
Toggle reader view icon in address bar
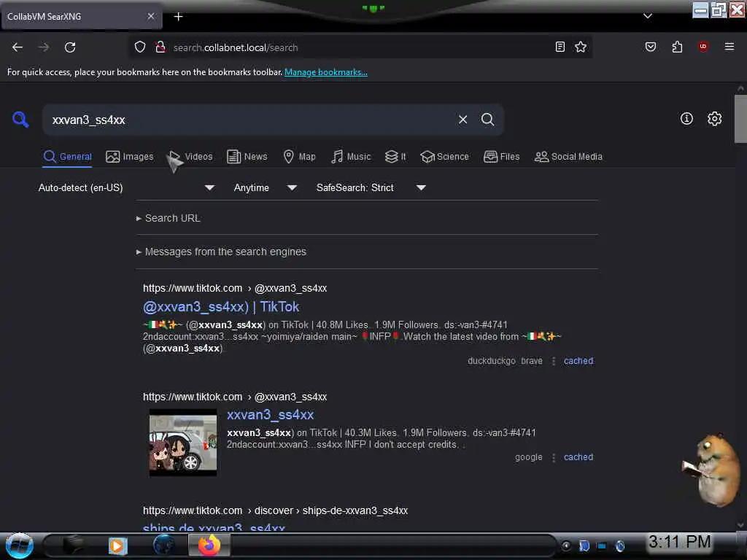point(560,47)
